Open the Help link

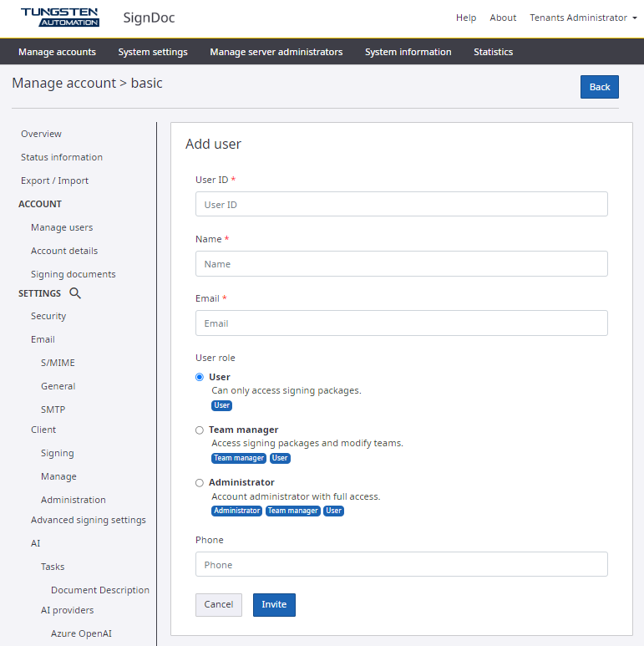click(466, 18)
